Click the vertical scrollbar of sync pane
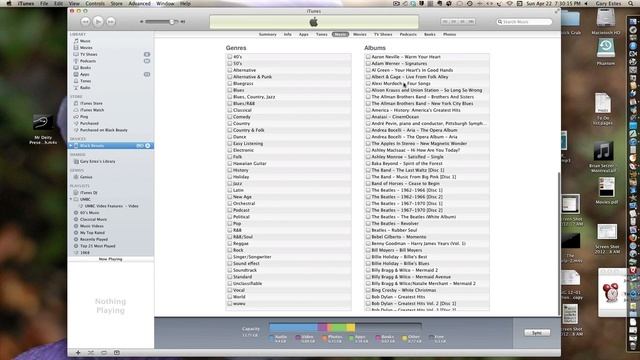 click(x=559, y=243)
